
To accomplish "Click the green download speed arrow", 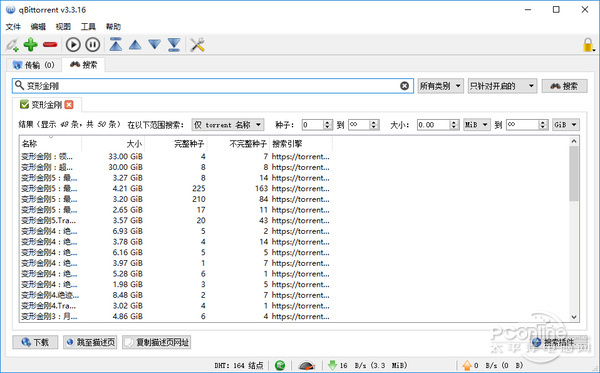I will [x=332, y=365].
